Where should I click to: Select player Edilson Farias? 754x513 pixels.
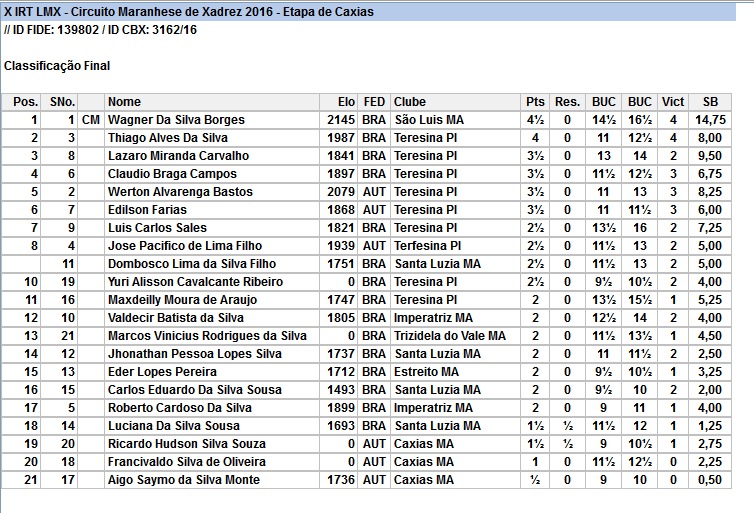[147, 210]
